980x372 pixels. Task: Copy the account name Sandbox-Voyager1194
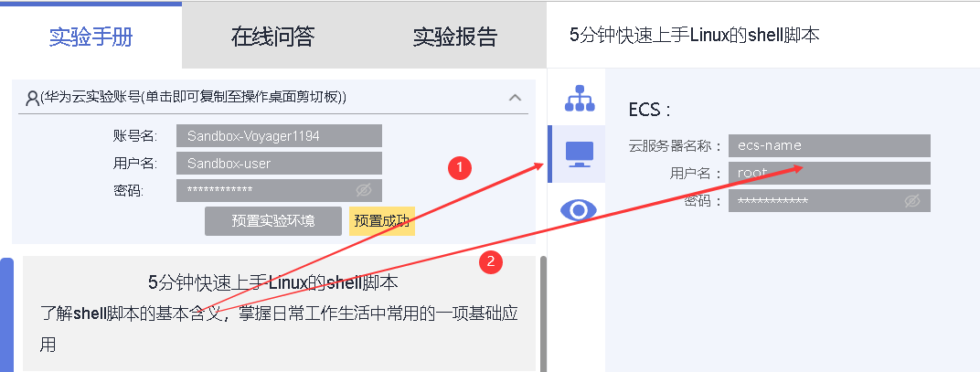[x=279, y=135]
